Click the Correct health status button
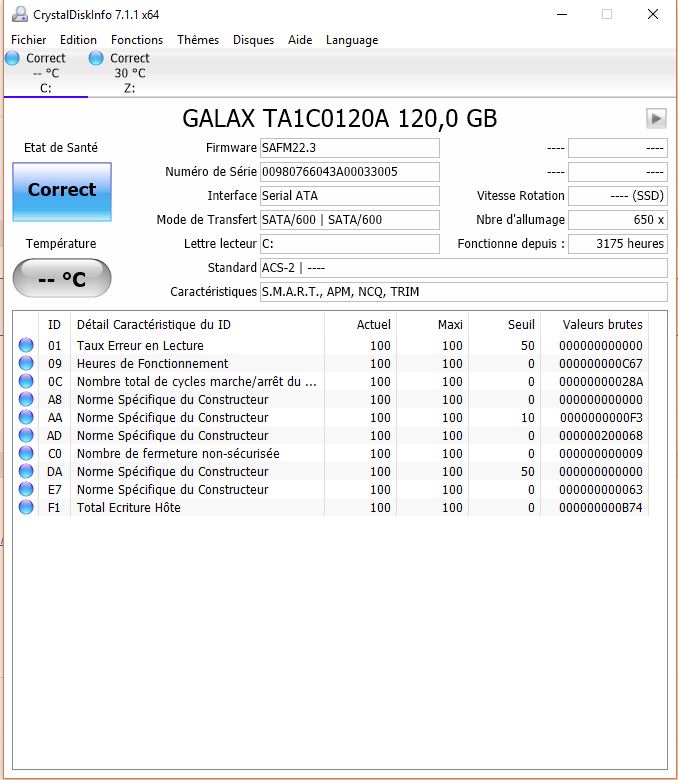 tap(62, 192)
